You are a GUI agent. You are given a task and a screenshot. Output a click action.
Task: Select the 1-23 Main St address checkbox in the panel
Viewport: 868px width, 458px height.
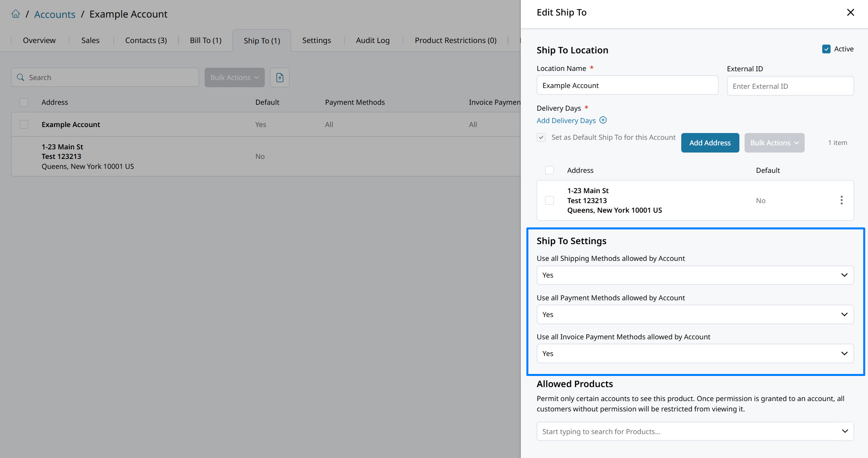click(549, 200)
